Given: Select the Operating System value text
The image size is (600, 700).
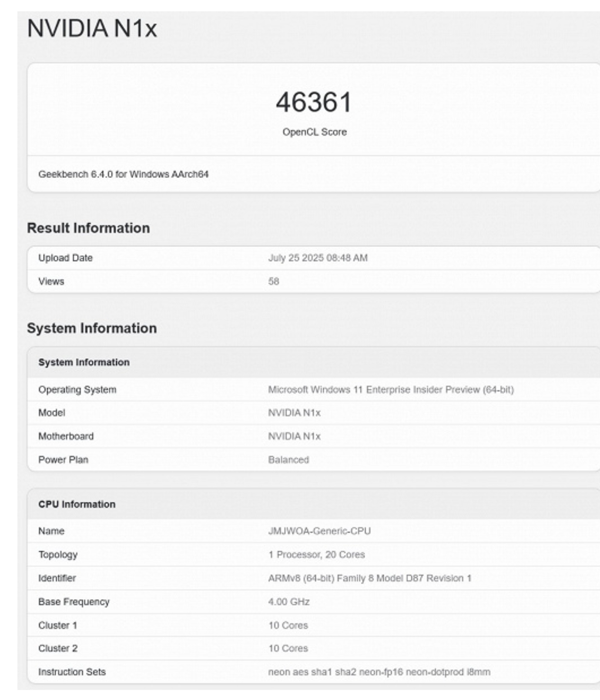Looking at the screenshot, I should pyautogui.click(x=391, y=390).
